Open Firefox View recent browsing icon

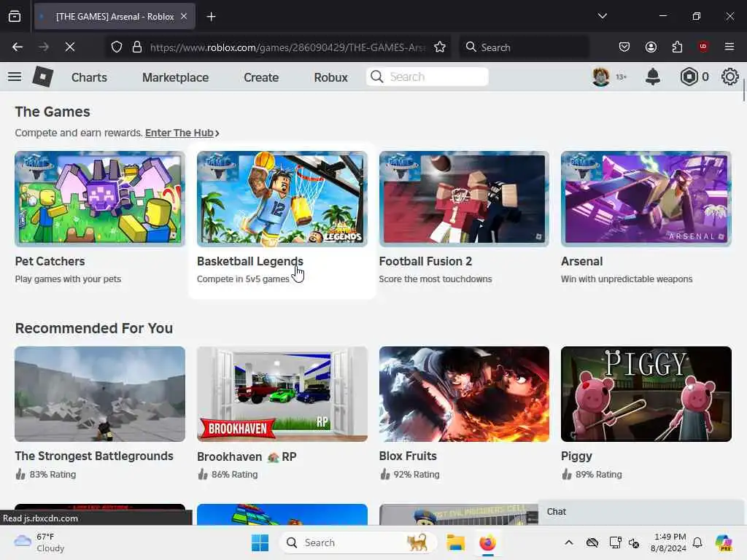point(15,17)
